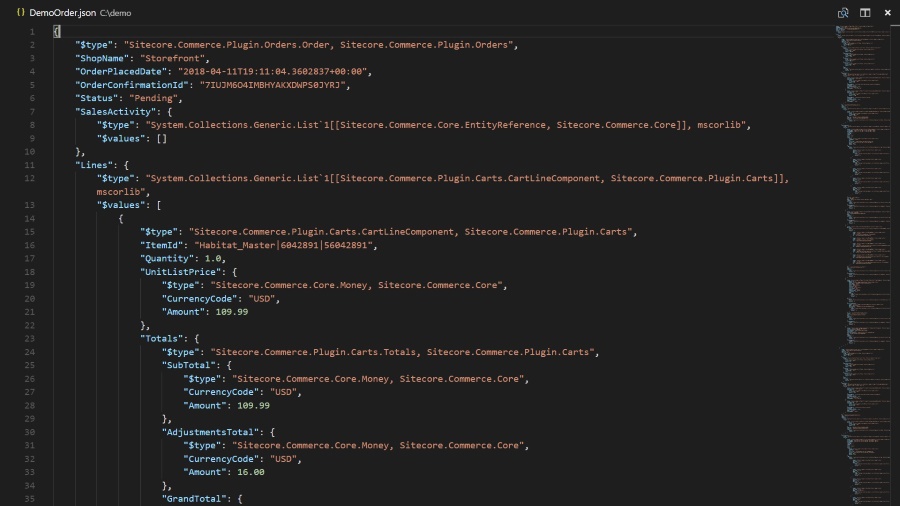Screen dimensions: 900x506
Task: Click the "Quantity" key
Action: [x=168, y=259]
